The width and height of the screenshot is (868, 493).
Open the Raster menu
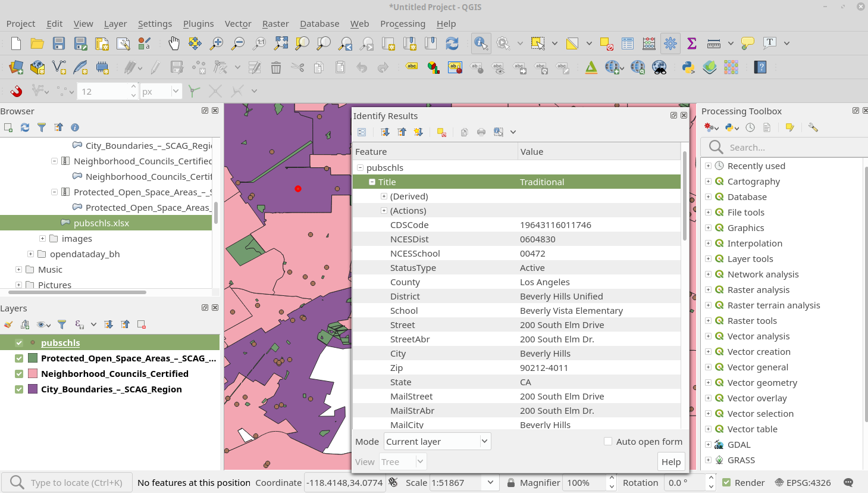point(275,24)
